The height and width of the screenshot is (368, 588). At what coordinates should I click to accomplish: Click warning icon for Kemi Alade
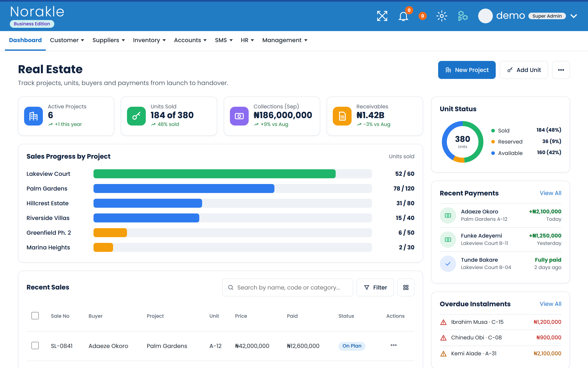(443, 354)
